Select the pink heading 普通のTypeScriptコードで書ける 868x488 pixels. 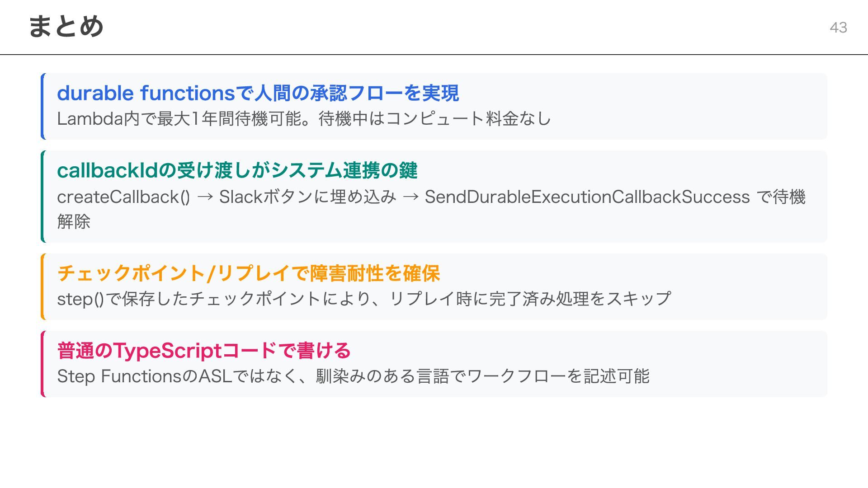click(x=203, y=351)
